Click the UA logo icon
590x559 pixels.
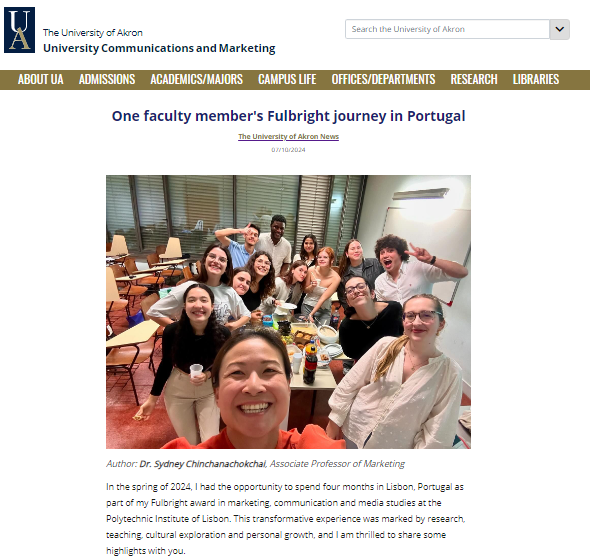(20, 30)
